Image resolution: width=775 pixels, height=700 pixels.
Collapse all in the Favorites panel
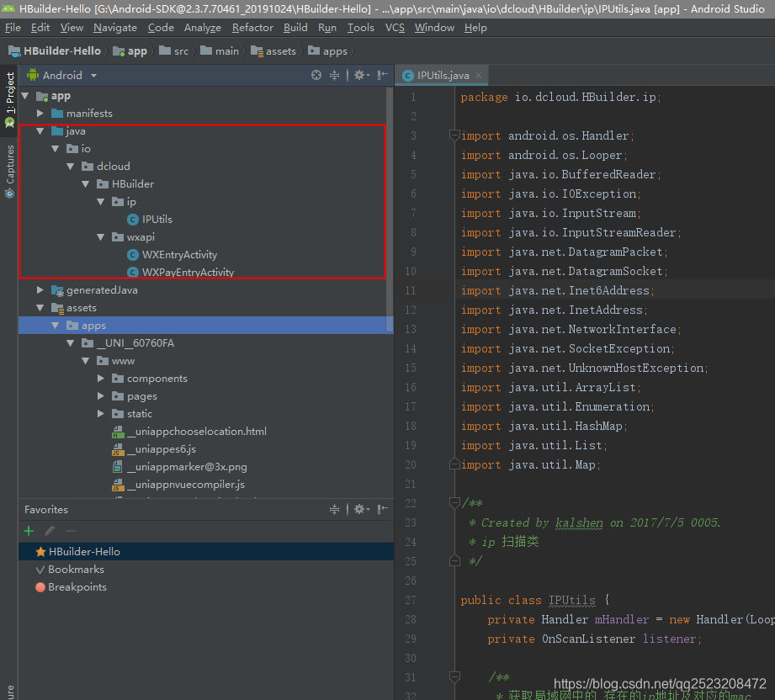[335, 509]
